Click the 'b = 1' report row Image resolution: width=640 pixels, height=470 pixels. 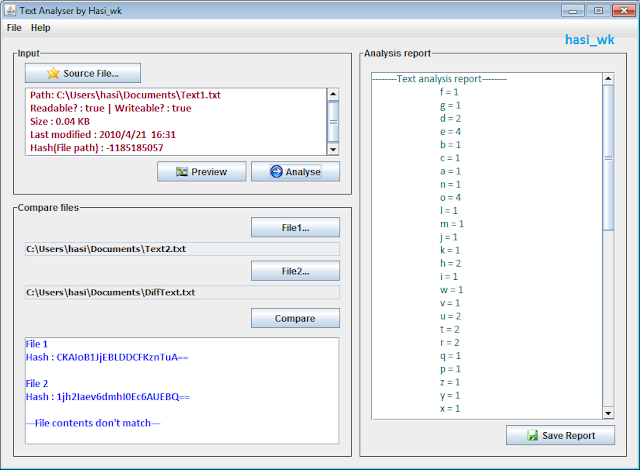coord(450,144)
